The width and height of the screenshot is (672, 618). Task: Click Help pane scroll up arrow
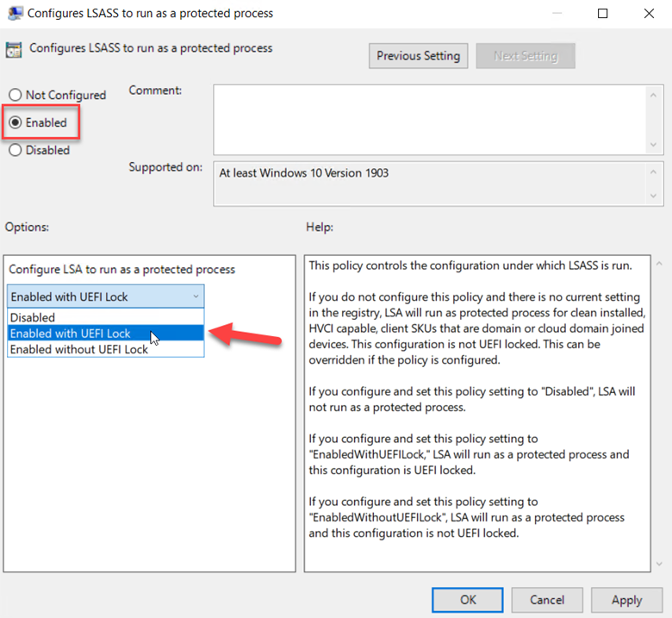point(659,264)
